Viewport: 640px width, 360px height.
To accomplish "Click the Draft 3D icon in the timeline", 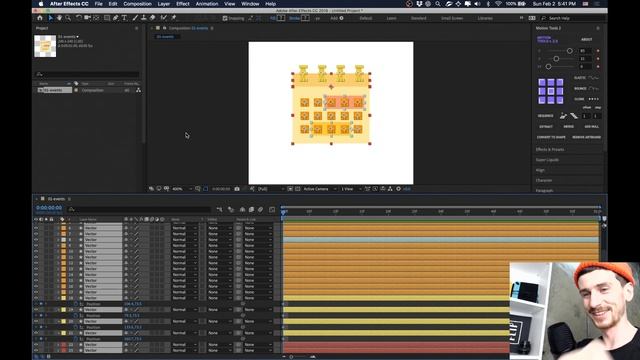I will [x=231, y=210].
